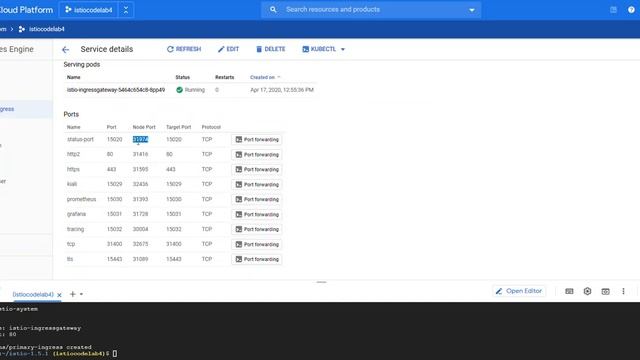Open Port forwarding for https
This screenshot has width=640, height=360.
[x=257, y=169]
